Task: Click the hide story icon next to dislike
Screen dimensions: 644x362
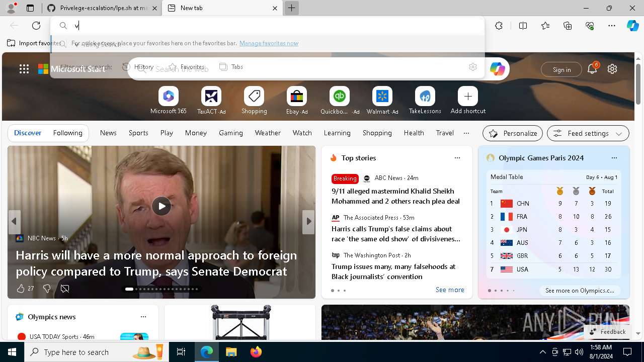Action: 65,289
